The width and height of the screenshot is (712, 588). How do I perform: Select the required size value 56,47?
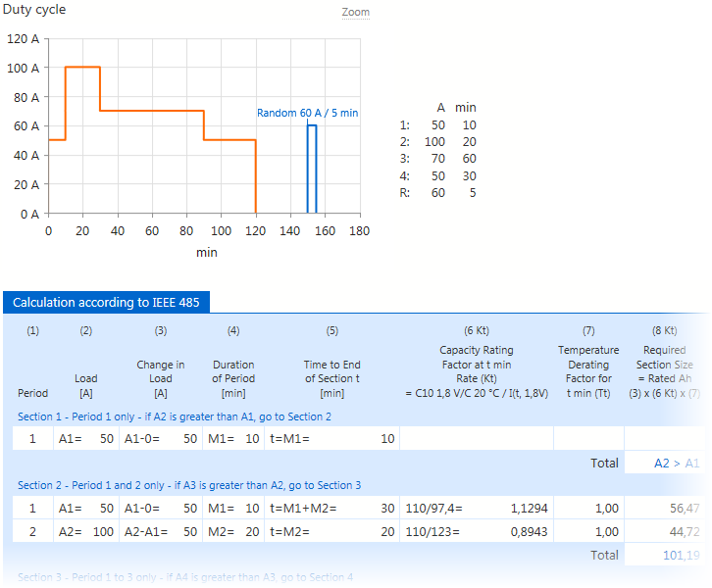pyautogui.click(x=664, y=509)
